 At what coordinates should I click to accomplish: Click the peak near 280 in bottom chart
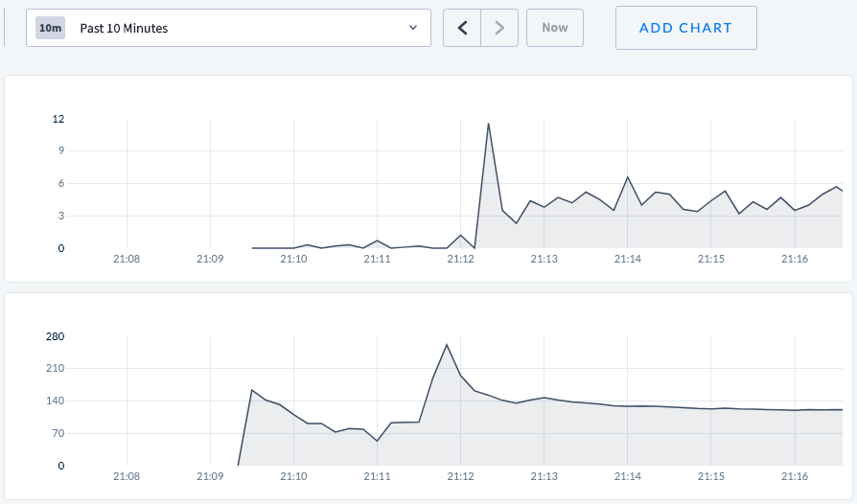click(447, 345)
